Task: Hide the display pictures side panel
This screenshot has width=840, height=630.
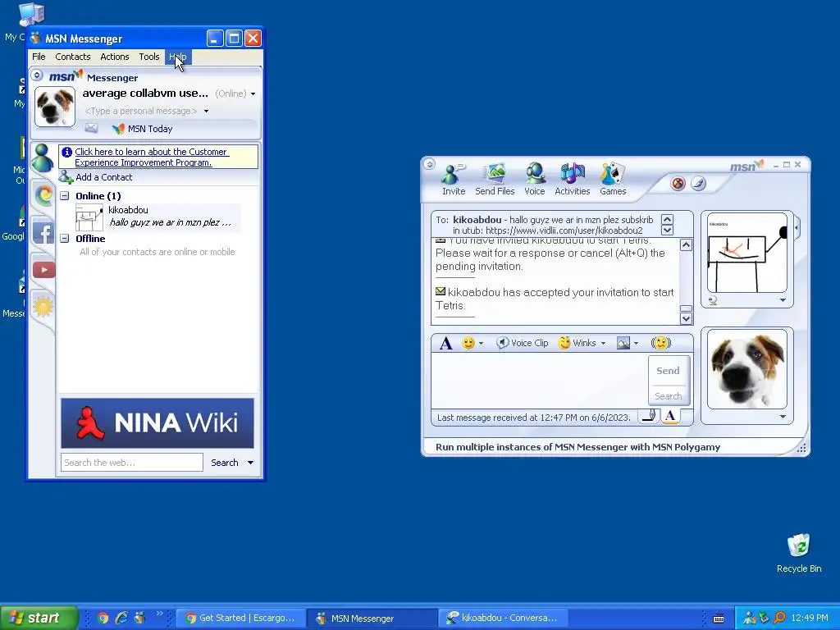Action: click(797, 228)
